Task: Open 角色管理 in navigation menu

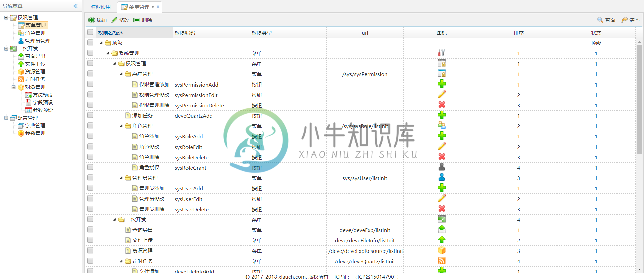Action: point(35,33)
